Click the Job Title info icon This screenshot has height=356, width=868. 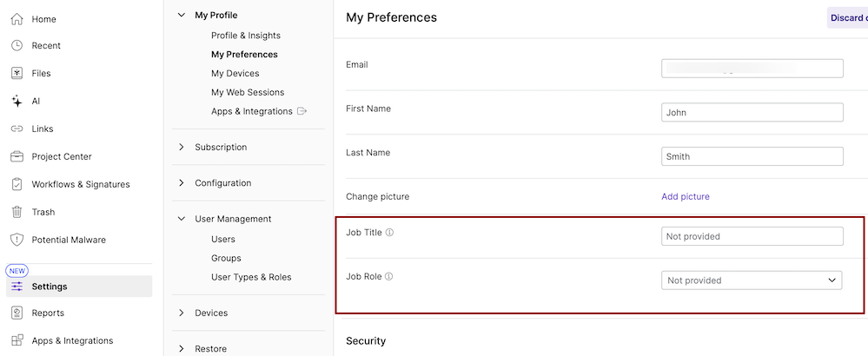389,233
